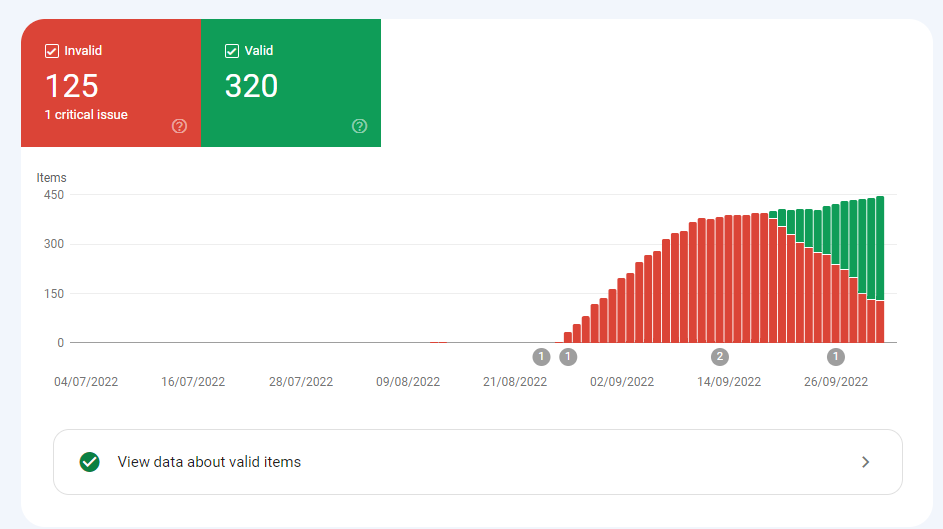Click the tall red bar above marker 2

pos(720,280)
